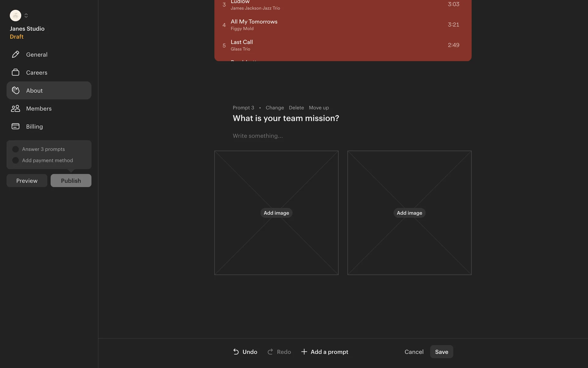Click the Janes Studio avatar logo
The height and width of the screenshot is (368, 588).
15,15
